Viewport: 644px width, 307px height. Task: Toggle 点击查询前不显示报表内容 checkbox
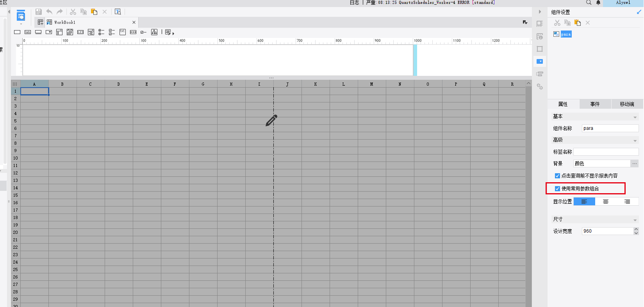pyautogui.click(x=557, y=176)
